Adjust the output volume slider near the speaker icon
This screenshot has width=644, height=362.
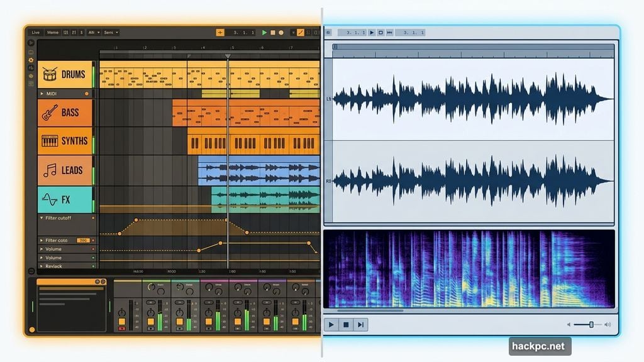[x=590, y=325]
